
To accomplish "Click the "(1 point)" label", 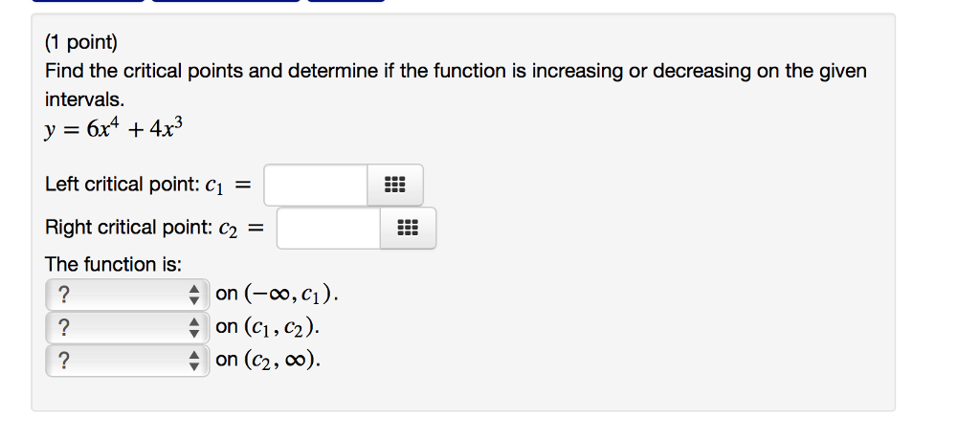I will (81, 42).
